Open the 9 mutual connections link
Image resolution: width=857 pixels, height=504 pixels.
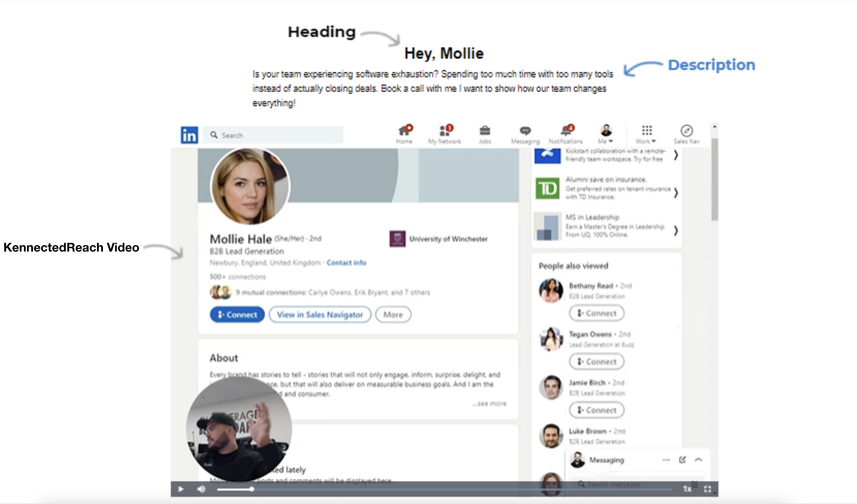coord(332,293)
